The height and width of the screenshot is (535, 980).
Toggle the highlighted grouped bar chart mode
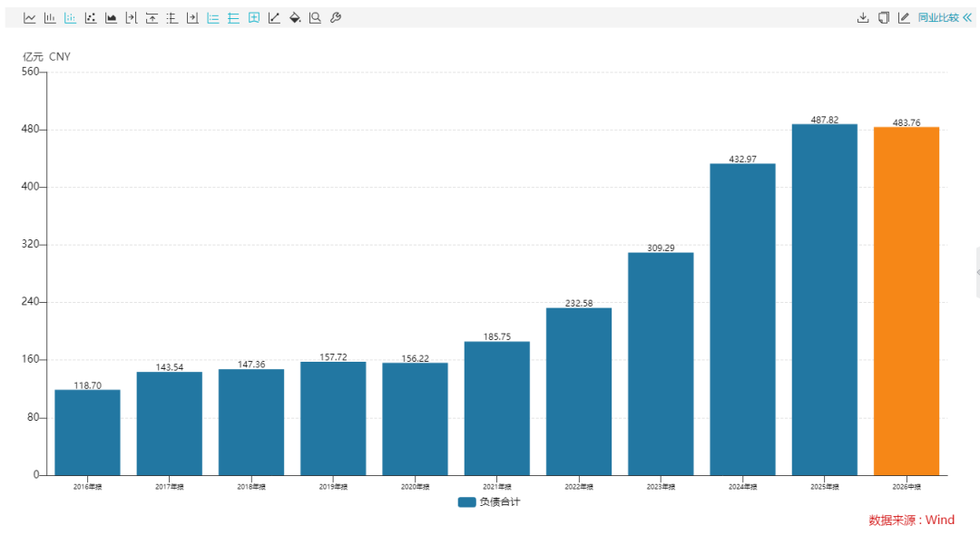(x=70, y=18)
